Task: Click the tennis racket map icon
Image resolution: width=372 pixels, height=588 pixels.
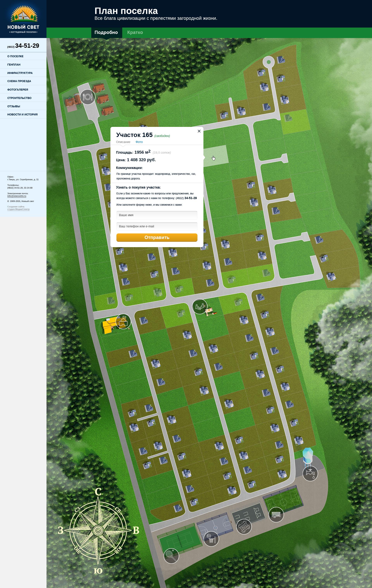Action: tap(171, 556)
